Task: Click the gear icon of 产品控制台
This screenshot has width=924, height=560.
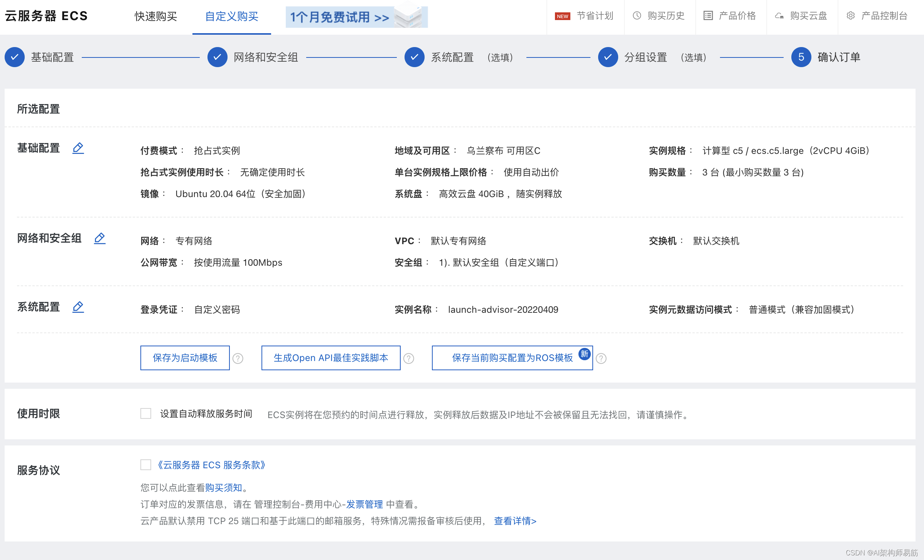Action: click(851, 16)
